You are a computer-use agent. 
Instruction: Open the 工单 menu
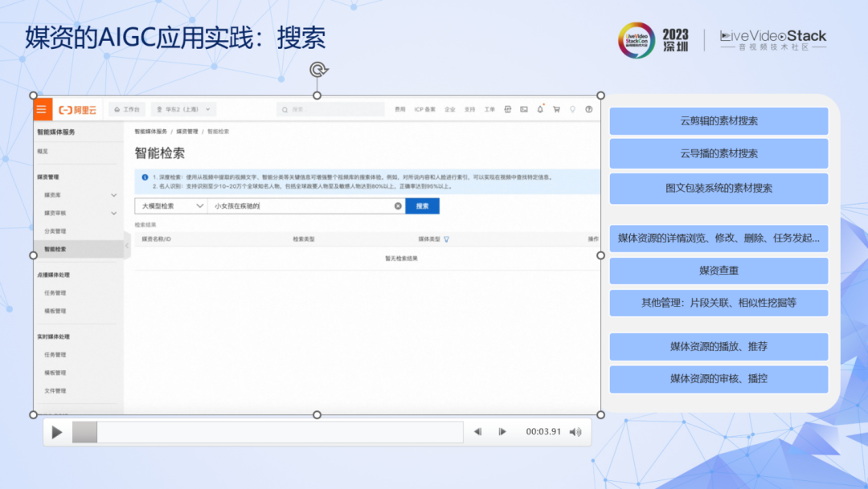(x=489, y=109)
